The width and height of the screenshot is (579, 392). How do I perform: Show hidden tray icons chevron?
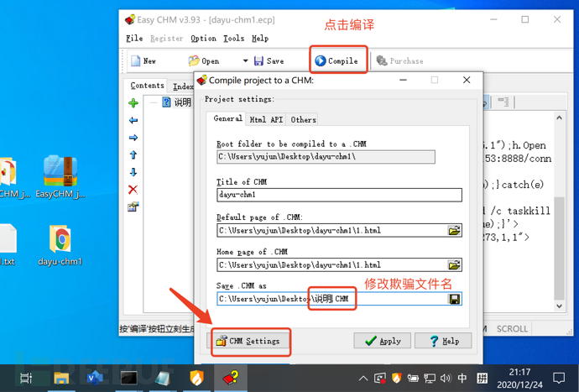(363, 379)
